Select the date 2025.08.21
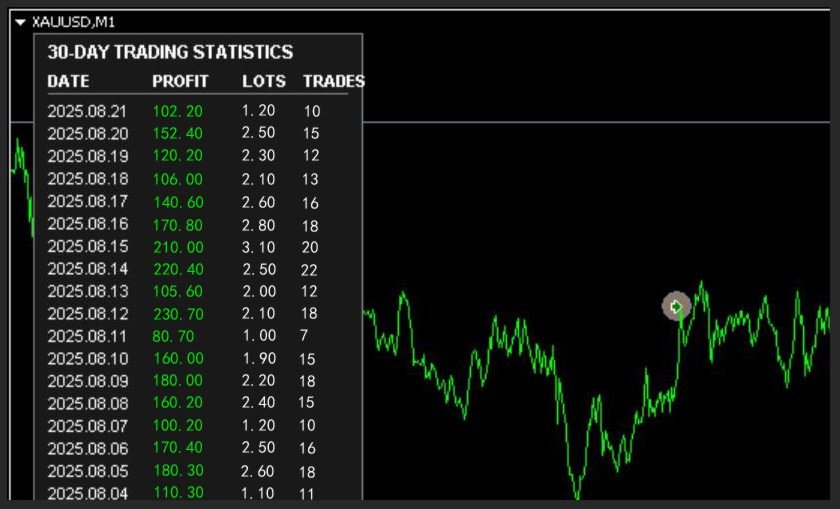Viewport: 840px width, 509px height. click(x=87, y=111)
